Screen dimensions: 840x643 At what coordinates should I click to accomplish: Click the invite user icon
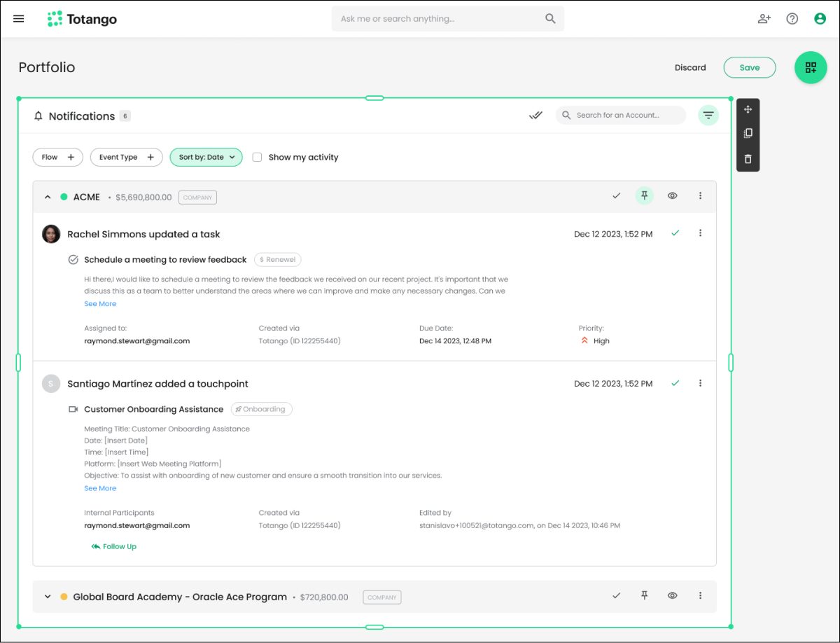[764, 19]
